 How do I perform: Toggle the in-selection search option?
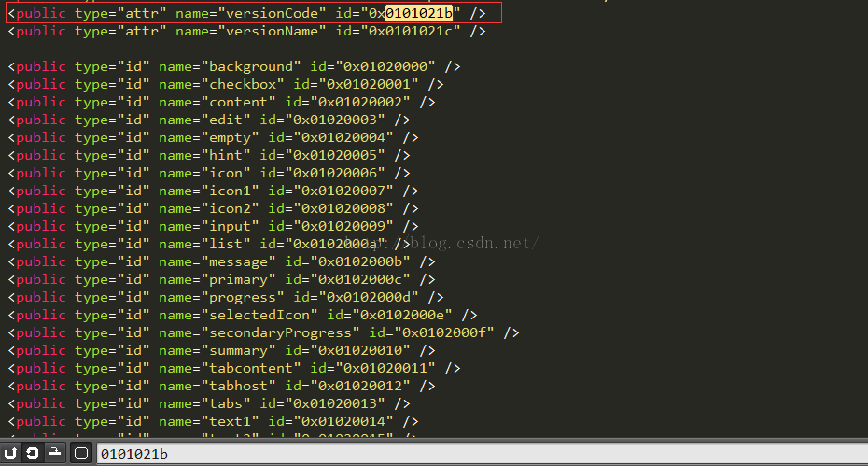coord(55,453)
